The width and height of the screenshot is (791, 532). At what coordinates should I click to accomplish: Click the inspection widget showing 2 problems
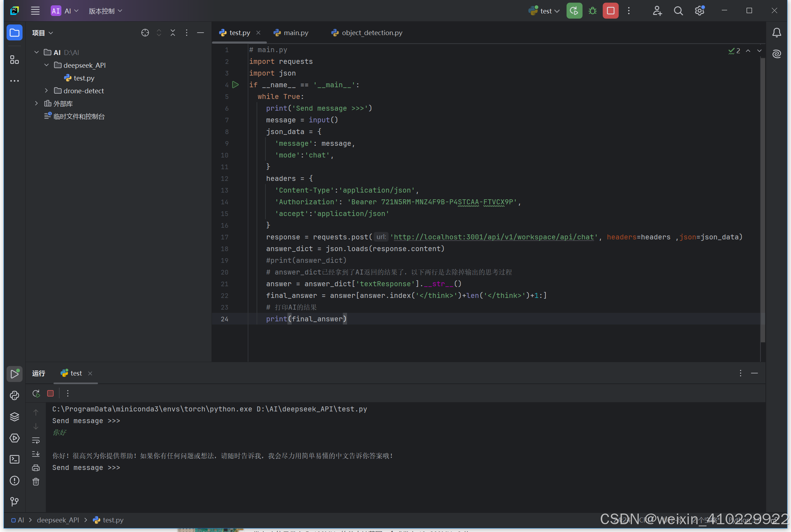point(734,51)
